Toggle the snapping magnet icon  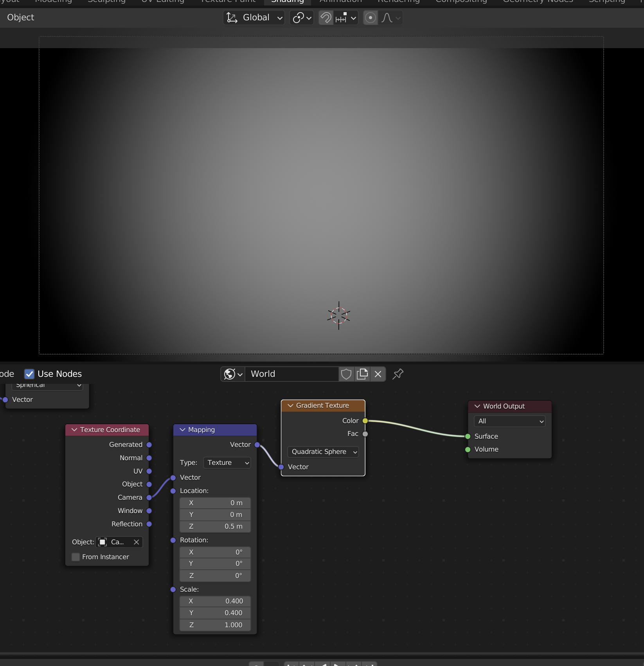coord(326,18)
